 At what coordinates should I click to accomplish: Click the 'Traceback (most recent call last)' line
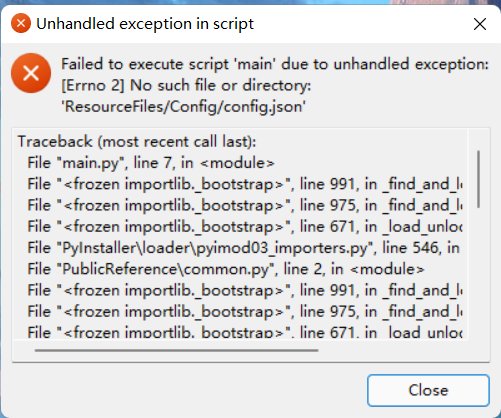[137, 142]
